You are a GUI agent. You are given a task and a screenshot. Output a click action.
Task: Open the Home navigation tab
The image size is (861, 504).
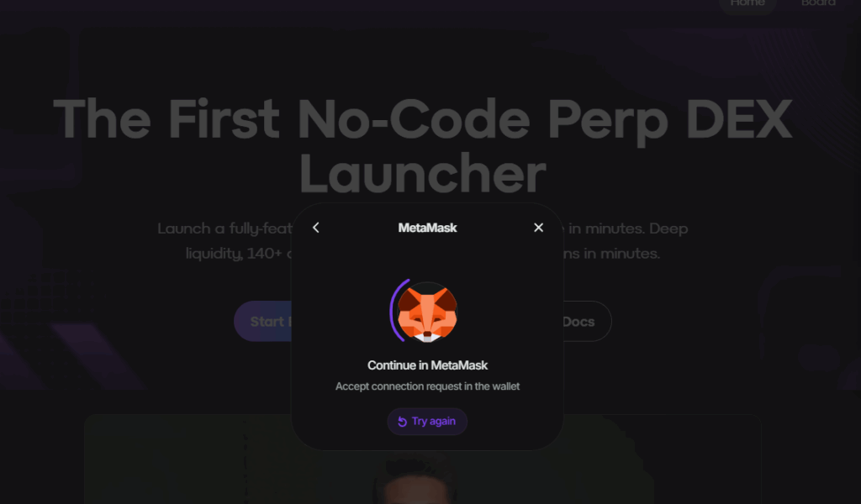(x=747, y=3)
